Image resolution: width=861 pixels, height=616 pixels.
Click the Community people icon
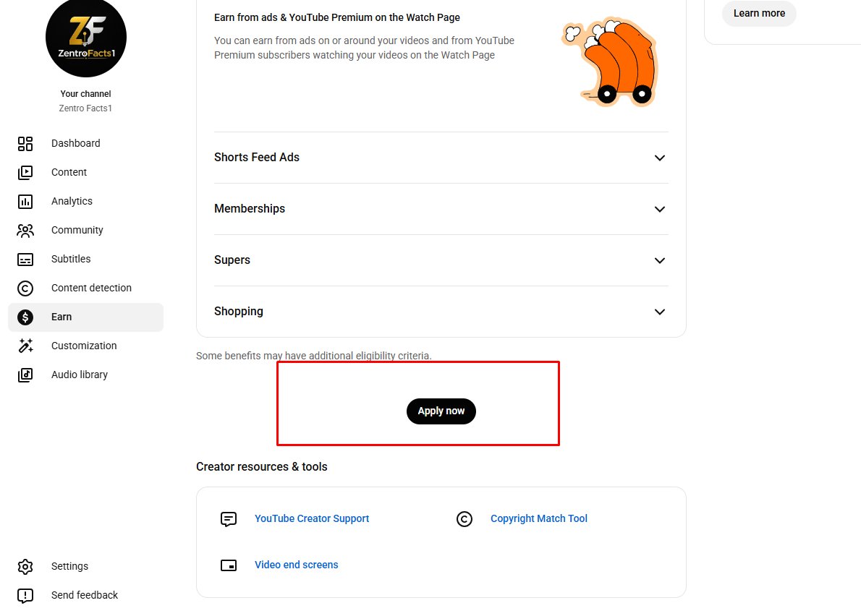pos(25,231)
